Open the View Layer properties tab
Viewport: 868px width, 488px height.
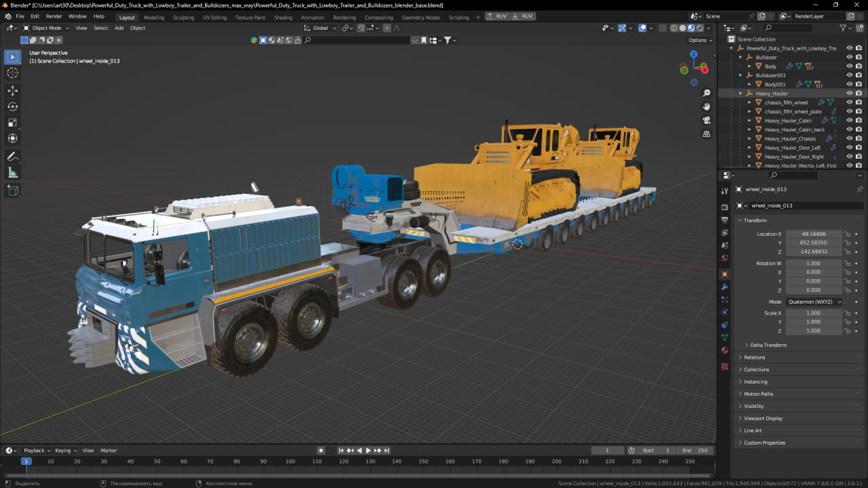click(725, 232)
